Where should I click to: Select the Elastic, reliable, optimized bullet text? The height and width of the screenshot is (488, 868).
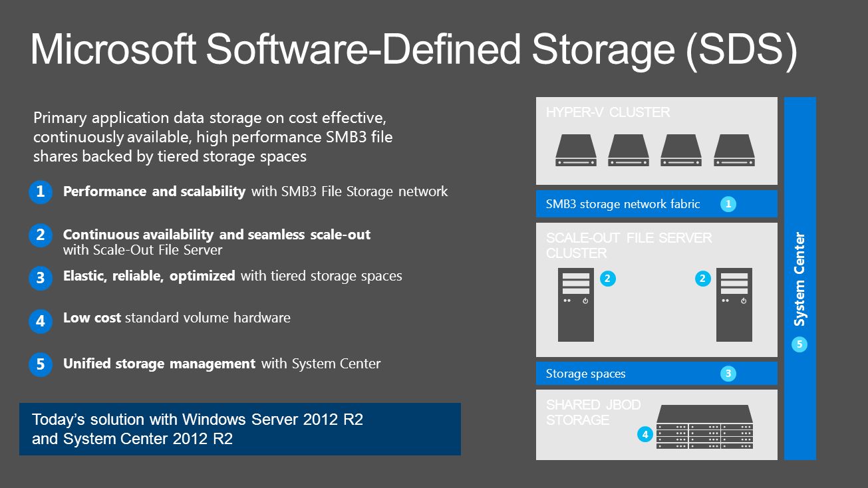coord(232,275)
